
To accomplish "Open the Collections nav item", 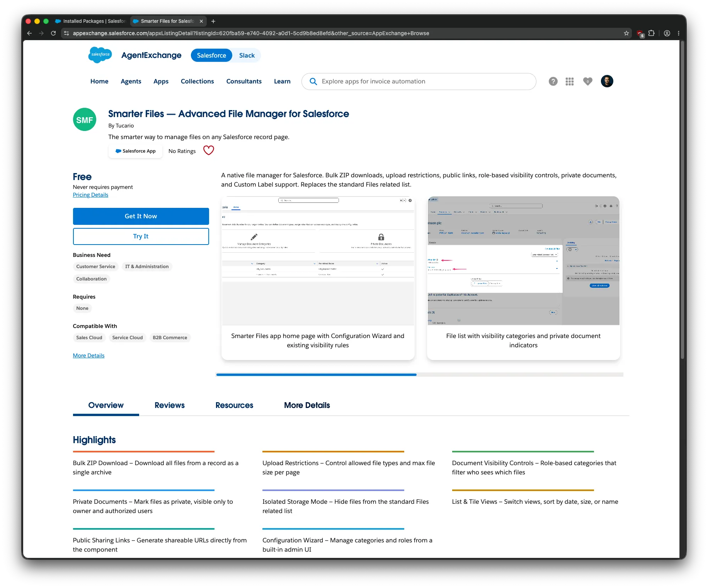I will pos(197,82).
